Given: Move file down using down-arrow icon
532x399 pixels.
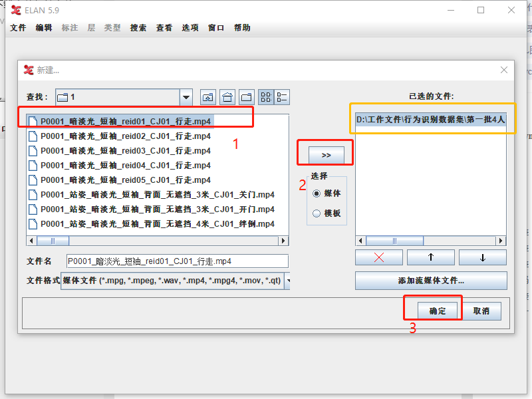Looking at the screenshot, I should coord(482,257).
